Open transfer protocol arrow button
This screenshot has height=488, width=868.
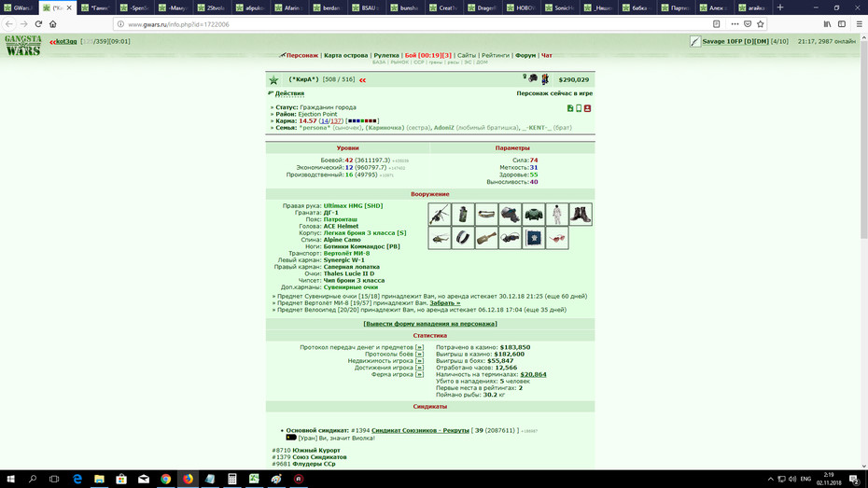(x=419, y=347)
